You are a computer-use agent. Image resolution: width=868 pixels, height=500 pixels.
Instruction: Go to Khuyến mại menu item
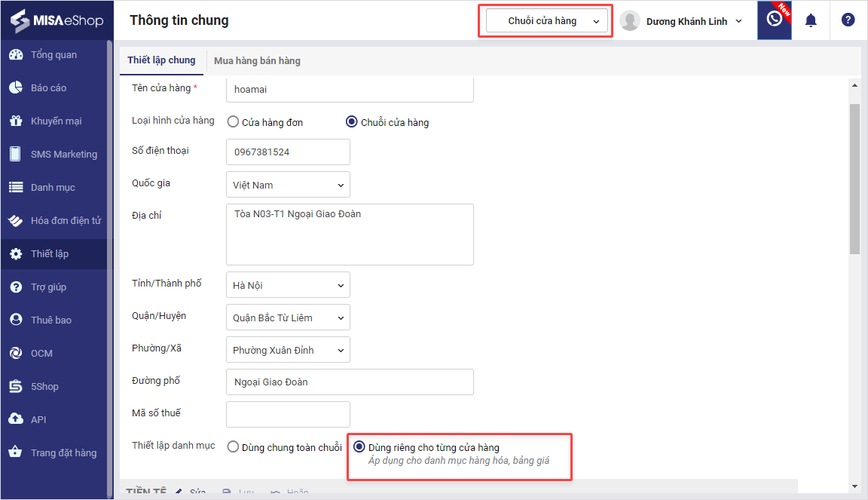pyautogui.click(x=57, y=121)
